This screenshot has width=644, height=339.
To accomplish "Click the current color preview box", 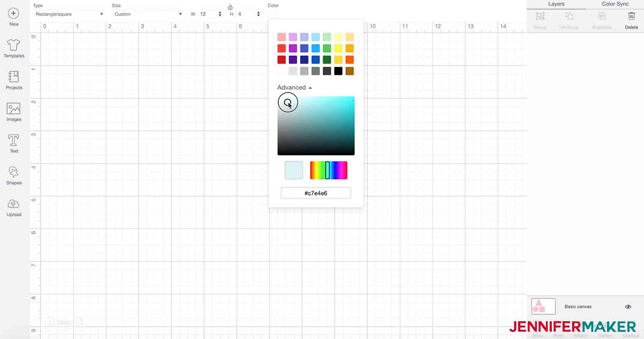I will pyautogui.click(x=294, y=170).
